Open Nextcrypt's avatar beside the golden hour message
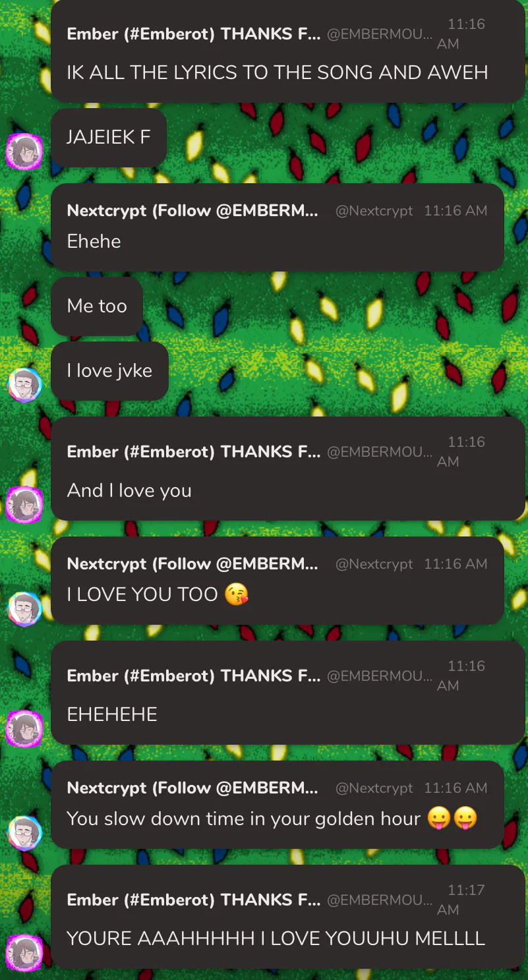The height and width of the screenshot is (980, 528). pyautogui.click(x=24, y=833)
